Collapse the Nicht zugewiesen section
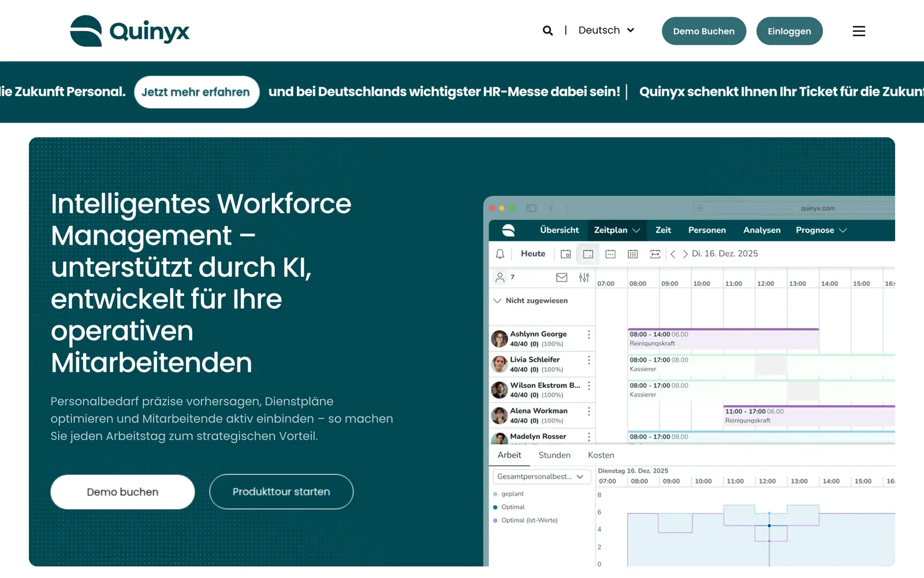The image size is (924, 578). (x=497, y=301)
